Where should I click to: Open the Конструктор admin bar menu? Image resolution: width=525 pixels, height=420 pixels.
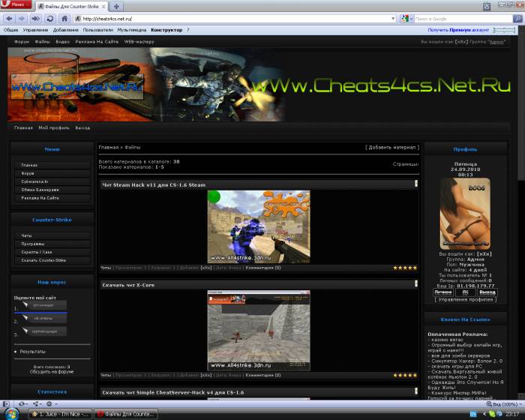click(166, 30)
